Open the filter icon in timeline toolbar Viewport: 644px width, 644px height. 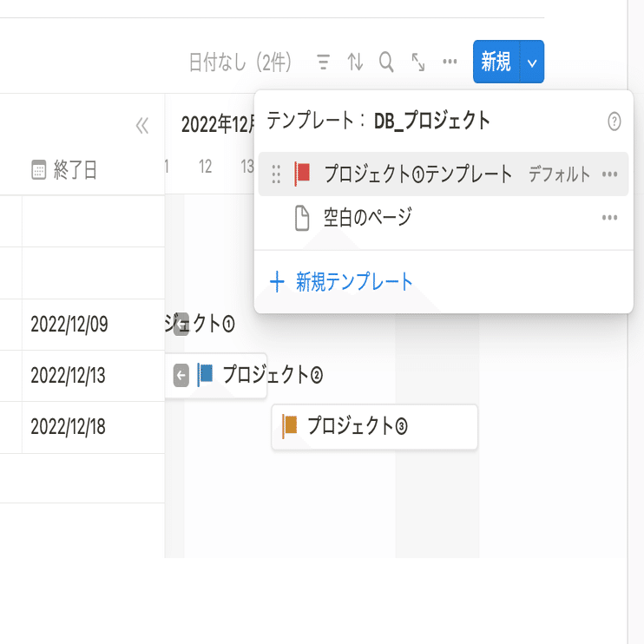[323, 62]
